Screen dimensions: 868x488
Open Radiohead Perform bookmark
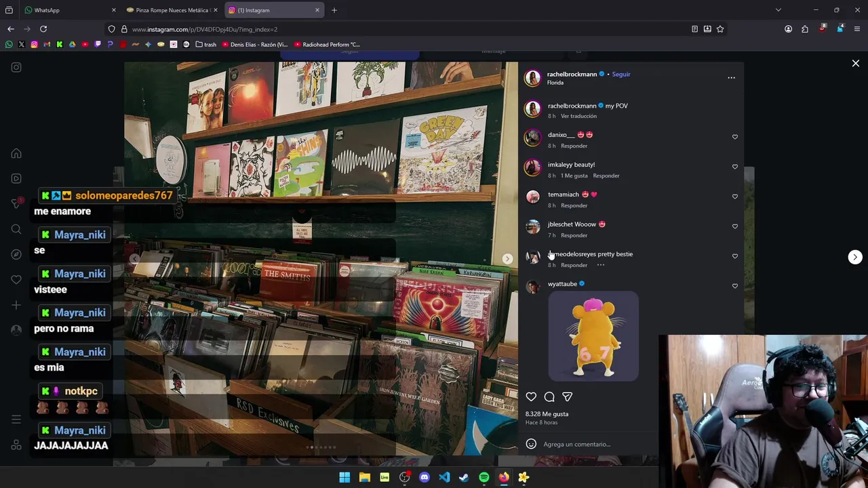[327, 45]
